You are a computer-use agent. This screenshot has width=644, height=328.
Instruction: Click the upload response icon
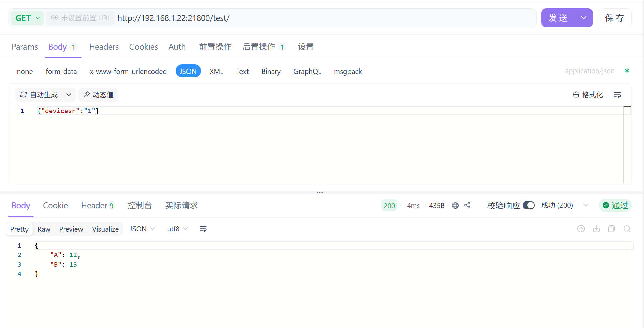581,229
